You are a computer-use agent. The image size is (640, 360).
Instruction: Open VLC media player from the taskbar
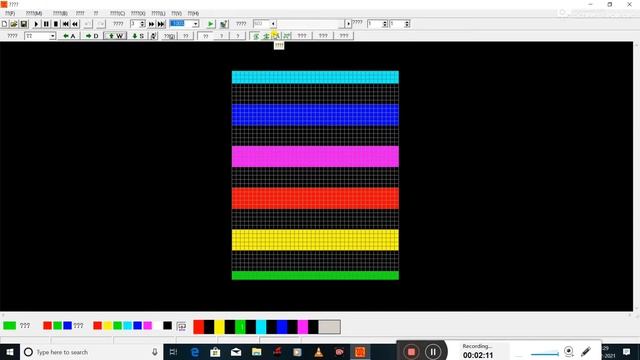click(318, 352)
